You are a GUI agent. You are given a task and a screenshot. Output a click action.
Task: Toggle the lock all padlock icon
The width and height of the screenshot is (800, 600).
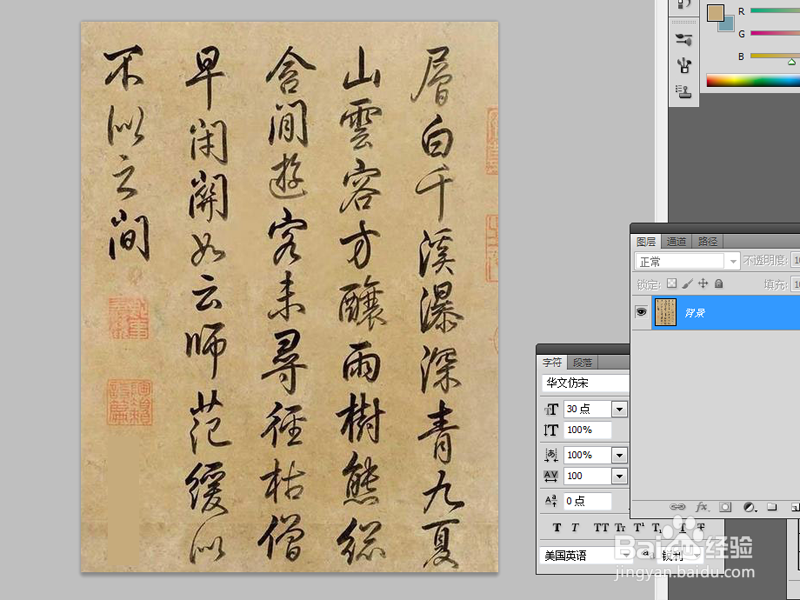[x=718, y=283]
